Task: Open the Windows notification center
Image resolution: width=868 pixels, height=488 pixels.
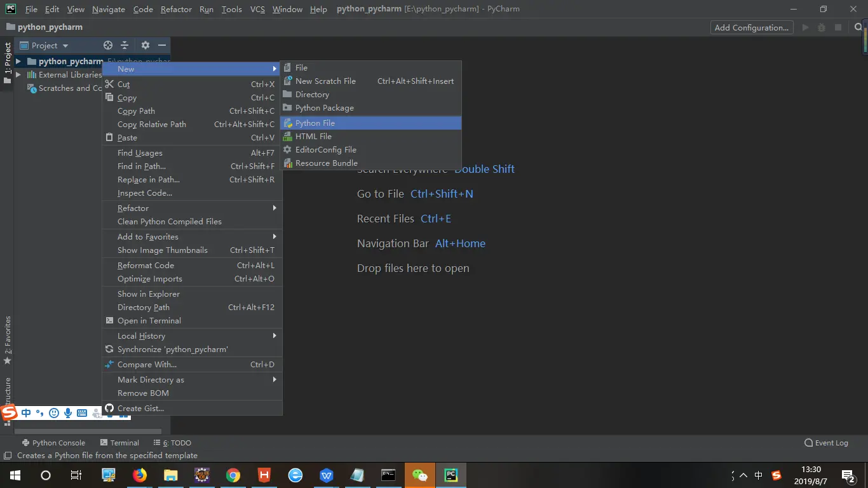Action: (x=848, y=476)
